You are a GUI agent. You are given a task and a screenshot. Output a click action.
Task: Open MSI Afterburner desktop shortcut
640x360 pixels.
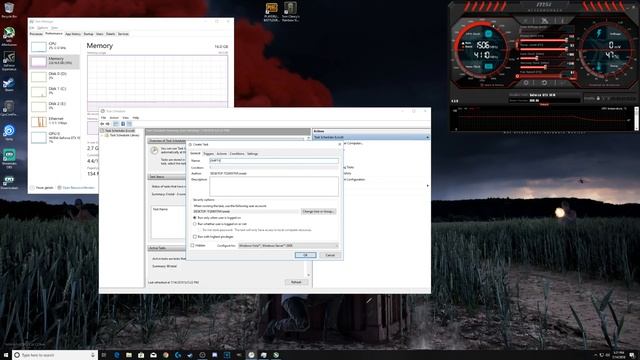point(9,36)
